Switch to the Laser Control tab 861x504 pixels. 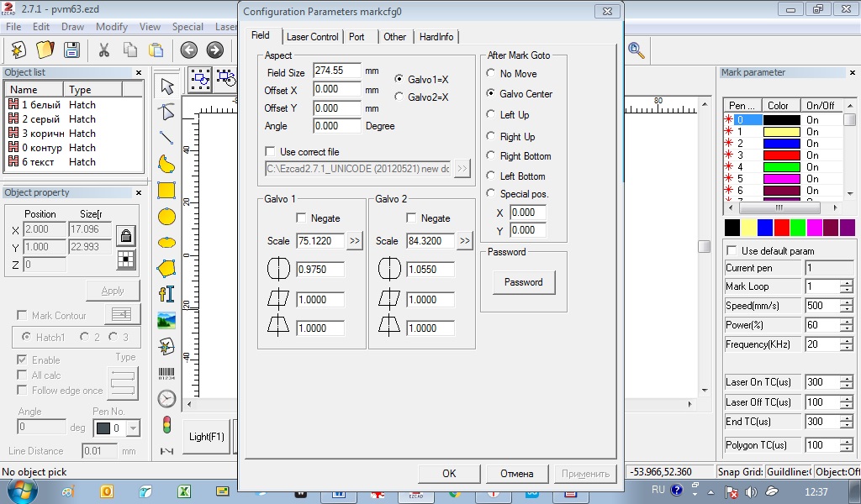(x=312, y=37)
